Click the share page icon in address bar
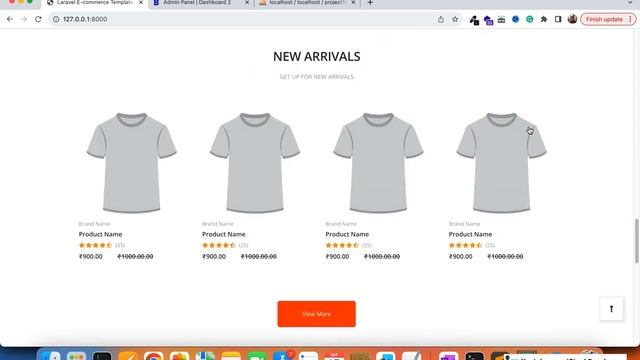The height and width of the screenshot is (360, 640). tap(441, 19)
